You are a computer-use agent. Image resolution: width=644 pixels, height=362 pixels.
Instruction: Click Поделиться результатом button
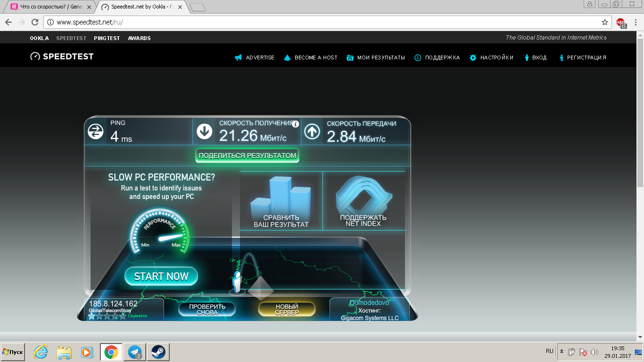[x=248, y=156]
